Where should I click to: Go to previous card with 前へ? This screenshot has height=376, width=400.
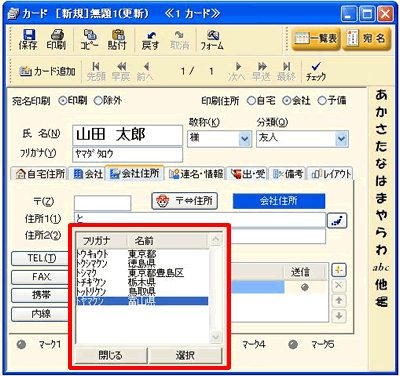pos(145,71)
